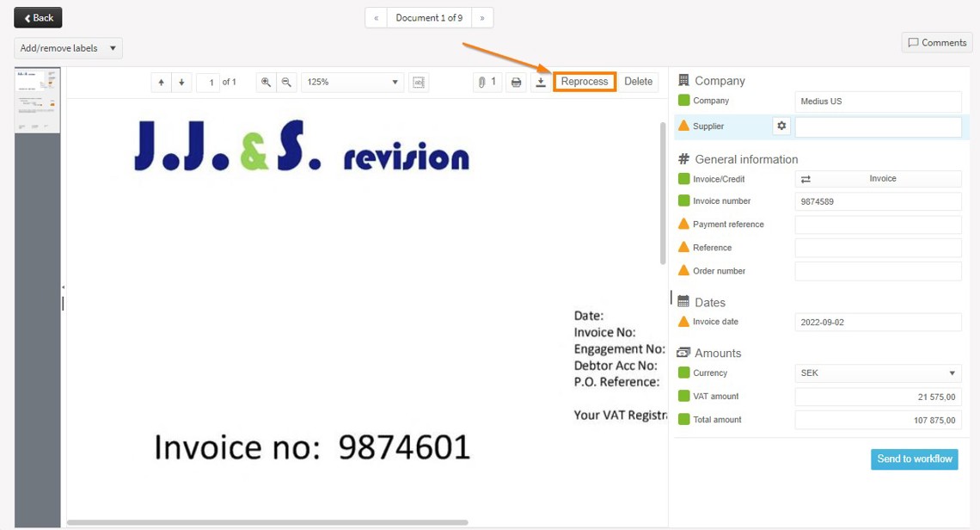Go to the previous document in pager

coord(376,18)
